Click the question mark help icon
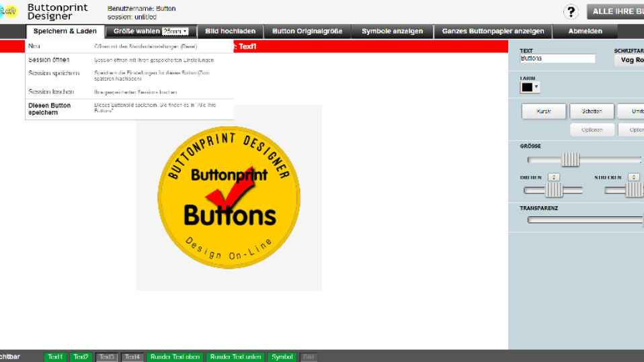 571,11
